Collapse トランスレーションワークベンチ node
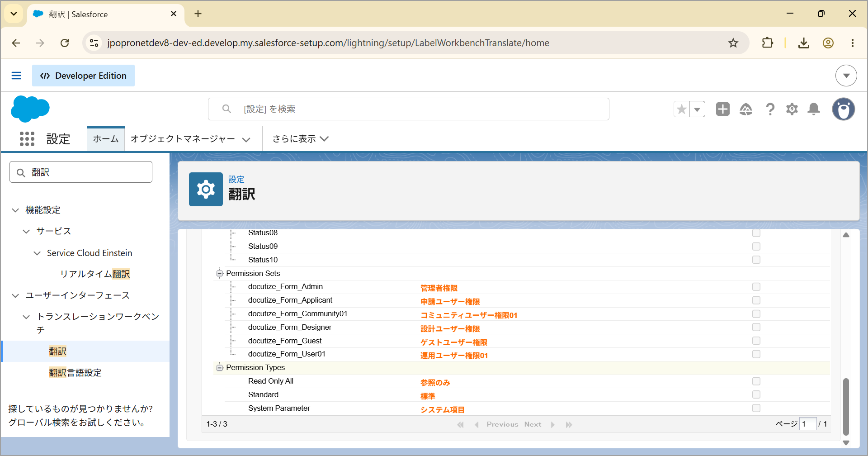Image resolution: width=868 pixels, height=456 pixels. point(26,317)
